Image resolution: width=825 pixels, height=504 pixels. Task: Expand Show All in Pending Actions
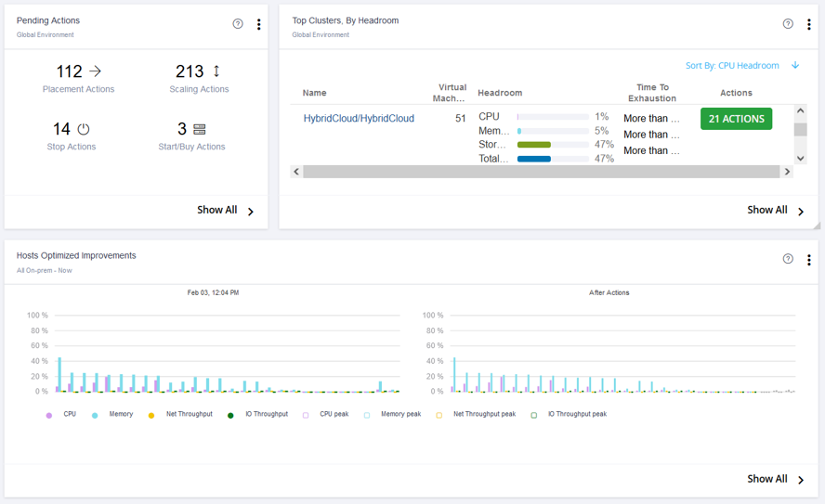coord(226,211)
